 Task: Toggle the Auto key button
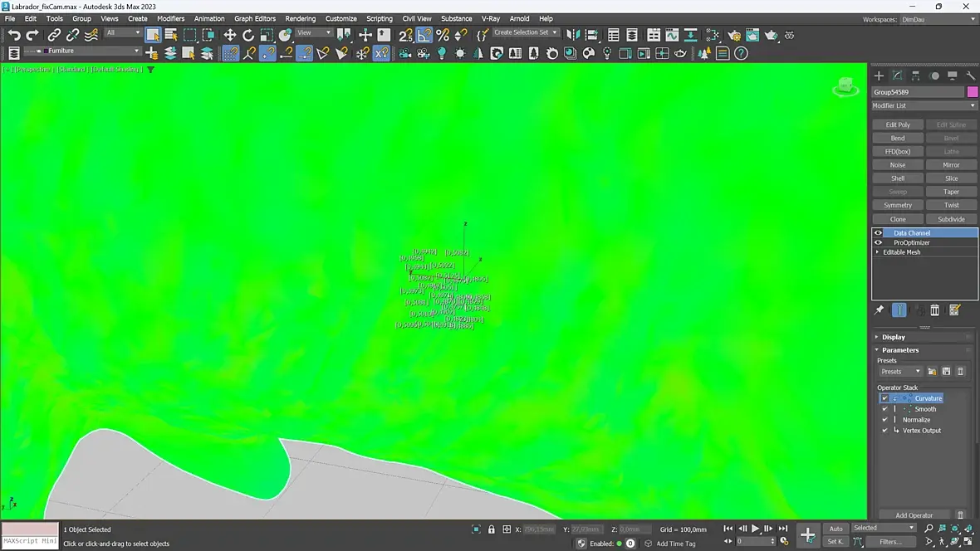[835, 529]
